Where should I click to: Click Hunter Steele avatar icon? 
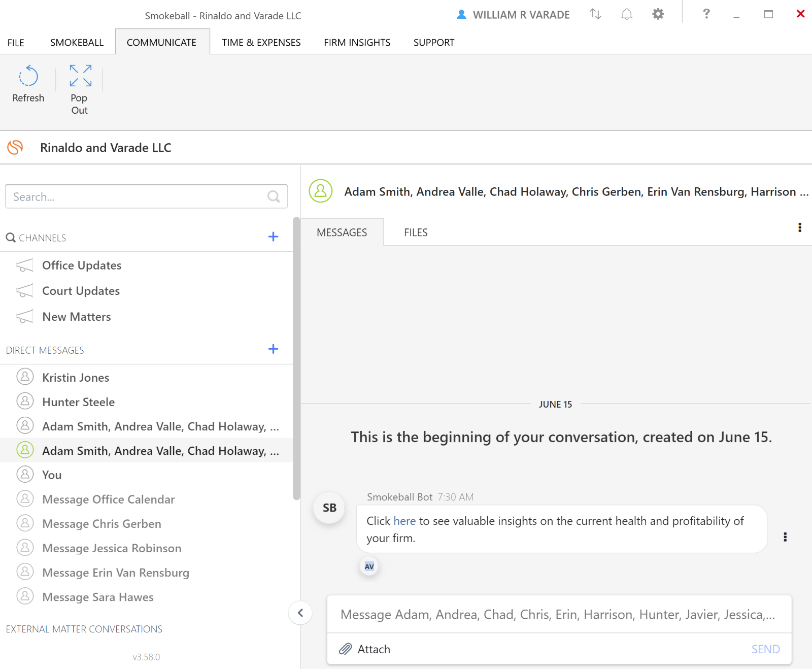pos(25,401)
